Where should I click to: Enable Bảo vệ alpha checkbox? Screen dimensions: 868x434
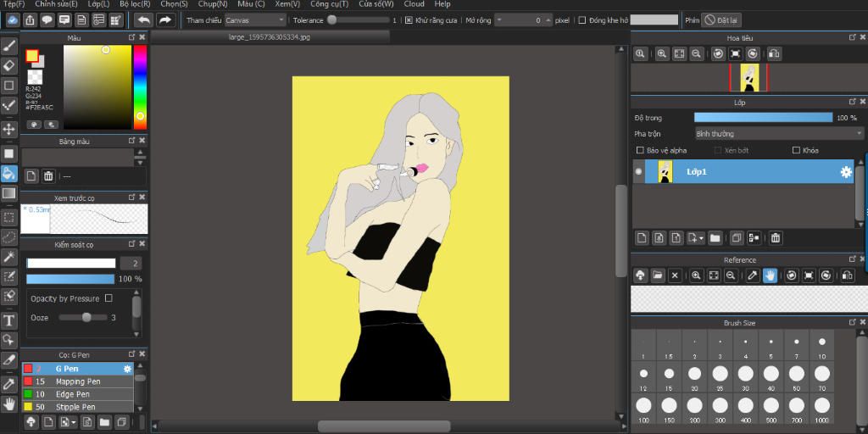tap(640, 150)
